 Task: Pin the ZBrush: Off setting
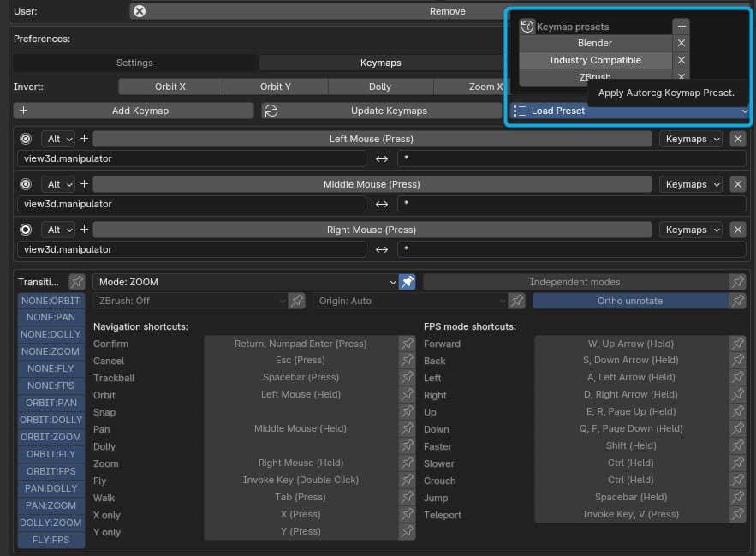pyautogui.click(x=297, y=301)
